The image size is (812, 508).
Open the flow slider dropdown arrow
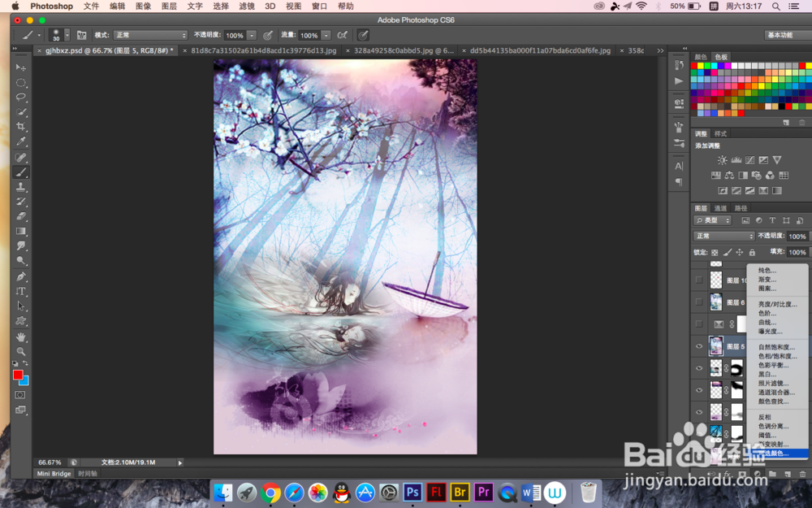(x=326, y=35)
